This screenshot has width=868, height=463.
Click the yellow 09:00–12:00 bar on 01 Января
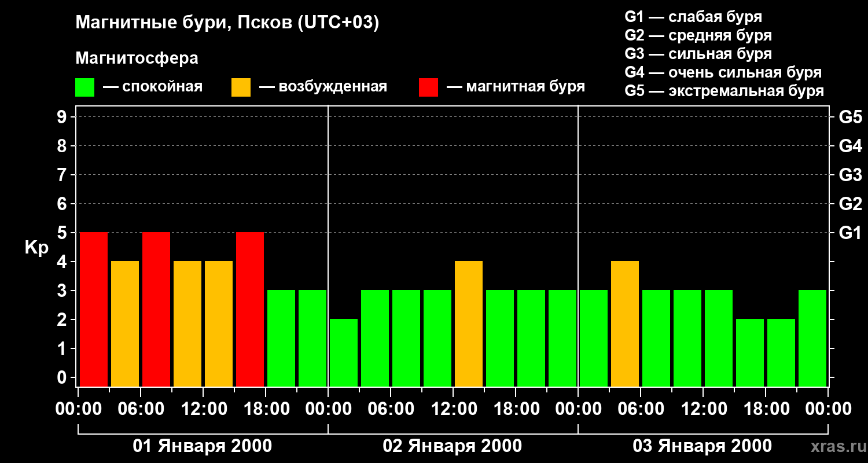[x=187, y=324]
